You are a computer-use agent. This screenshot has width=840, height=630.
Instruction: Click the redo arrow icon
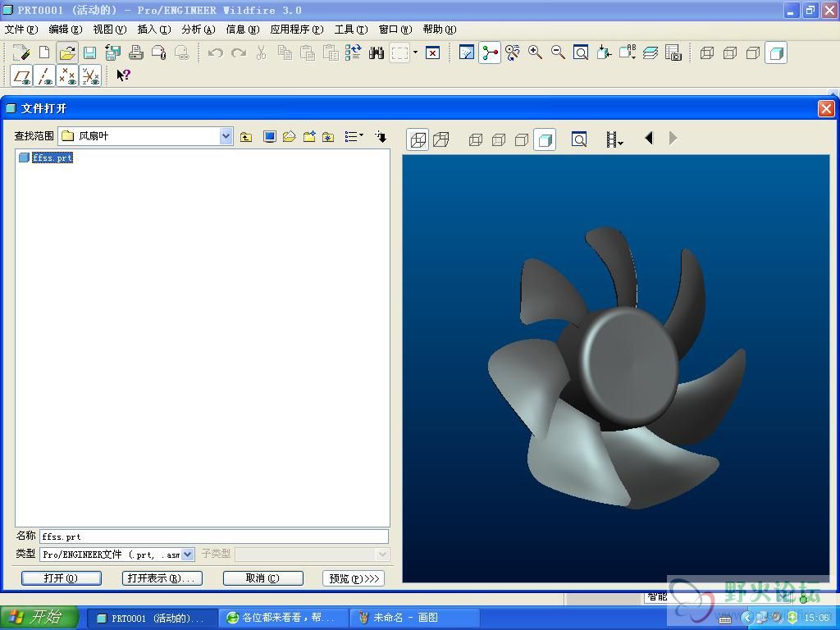click(239, 52)
